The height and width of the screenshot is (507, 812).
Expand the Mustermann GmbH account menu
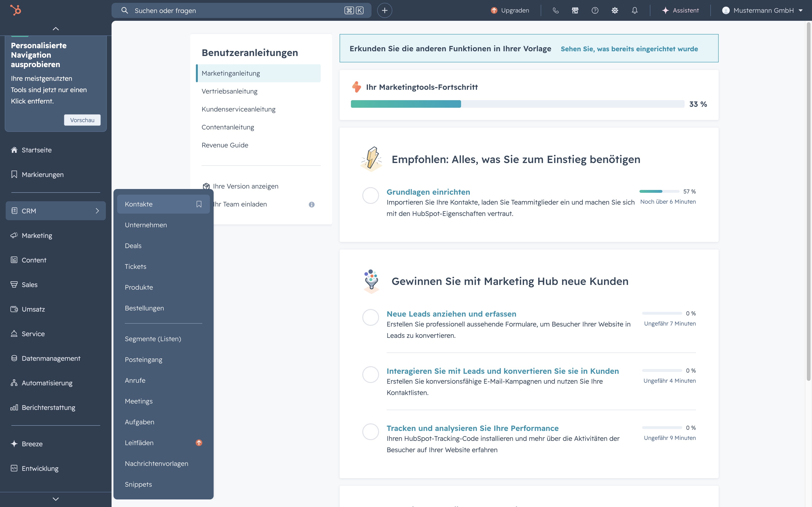(x=762, y=10)
